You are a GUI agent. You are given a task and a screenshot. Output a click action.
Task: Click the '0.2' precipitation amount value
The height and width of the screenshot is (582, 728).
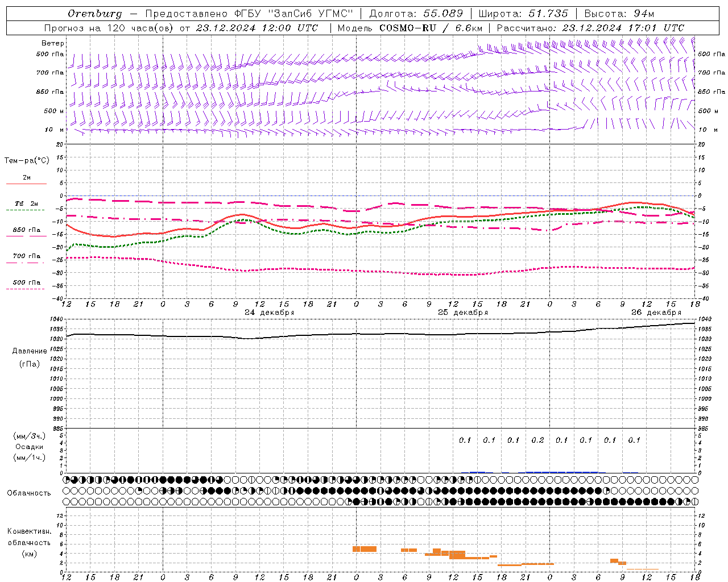coord(537,440)
